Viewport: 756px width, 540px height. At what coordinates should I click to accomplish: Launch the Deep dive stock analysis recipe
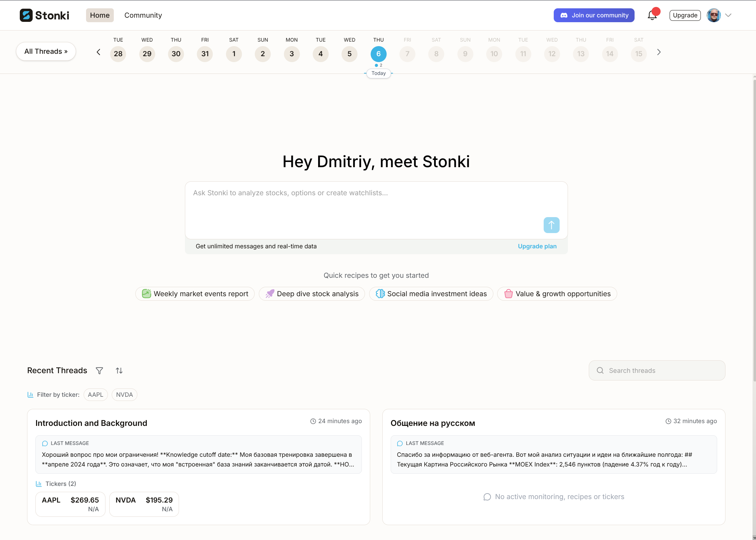(x=312, y=294)
